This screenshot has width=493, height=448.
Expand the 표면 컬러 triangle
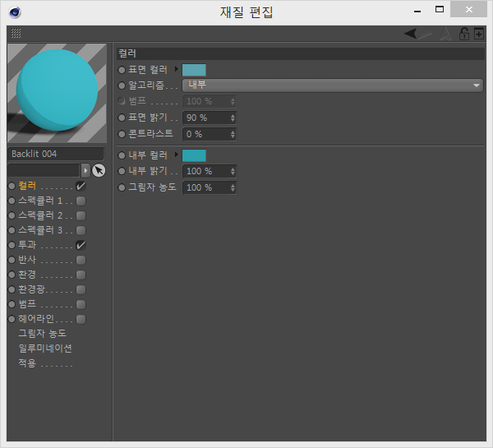(x=177, y=69)
